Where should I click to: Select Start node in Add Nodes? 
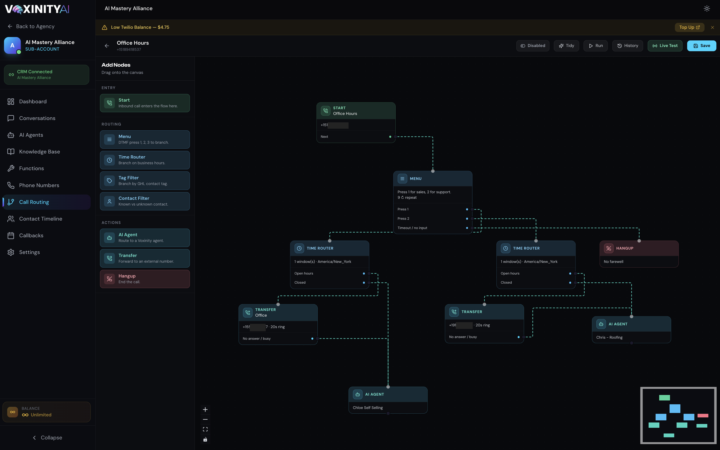pyautogui.click(x=145, y=103)
